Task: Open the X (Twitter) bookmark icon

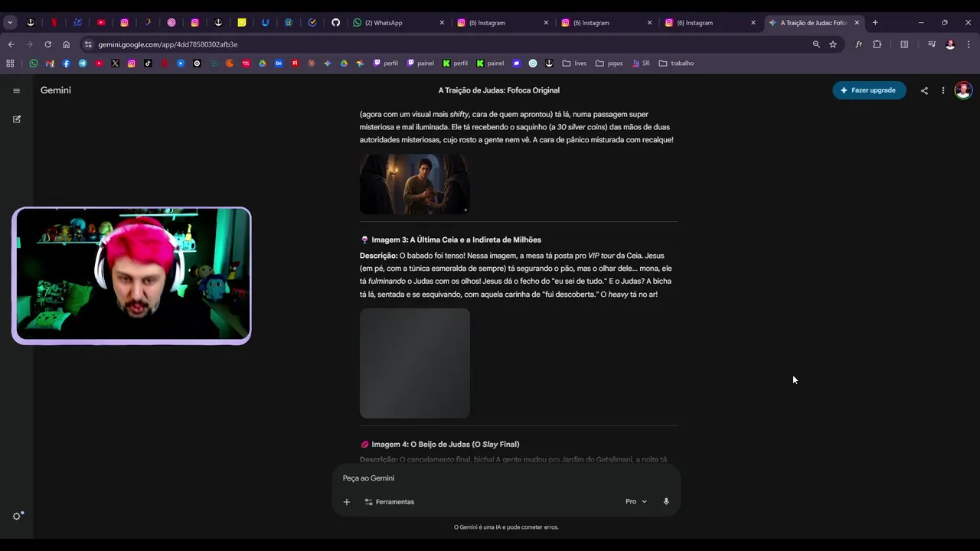Action: tap(116, 64)
